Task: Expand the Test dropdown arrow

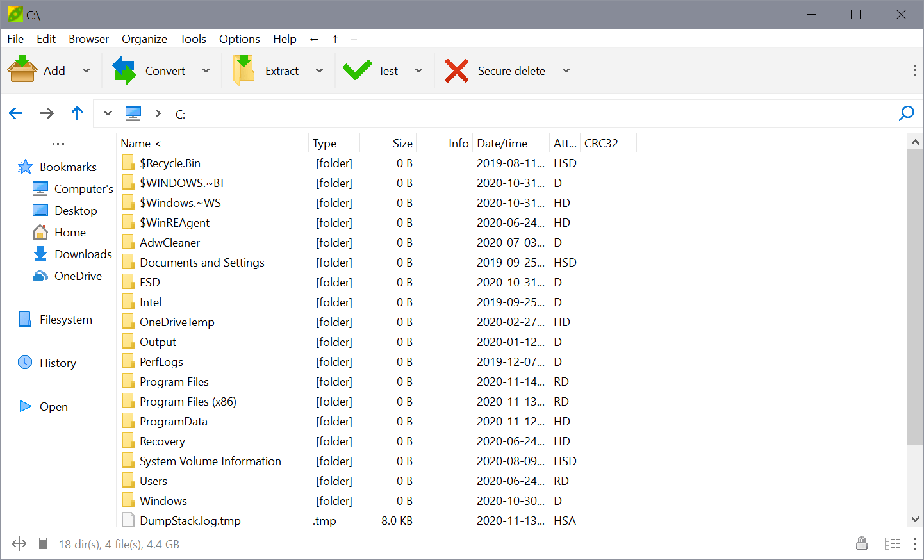Action: tap(419, 70)
